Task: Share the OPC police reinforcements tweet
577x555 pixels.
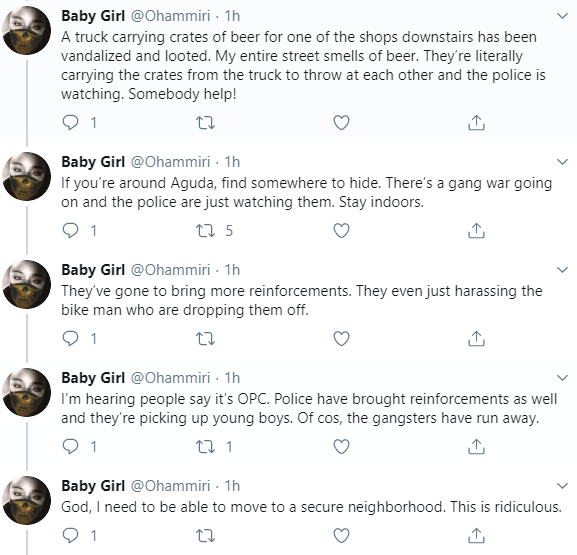Action: pyautogui.click(x=476, y=446)
